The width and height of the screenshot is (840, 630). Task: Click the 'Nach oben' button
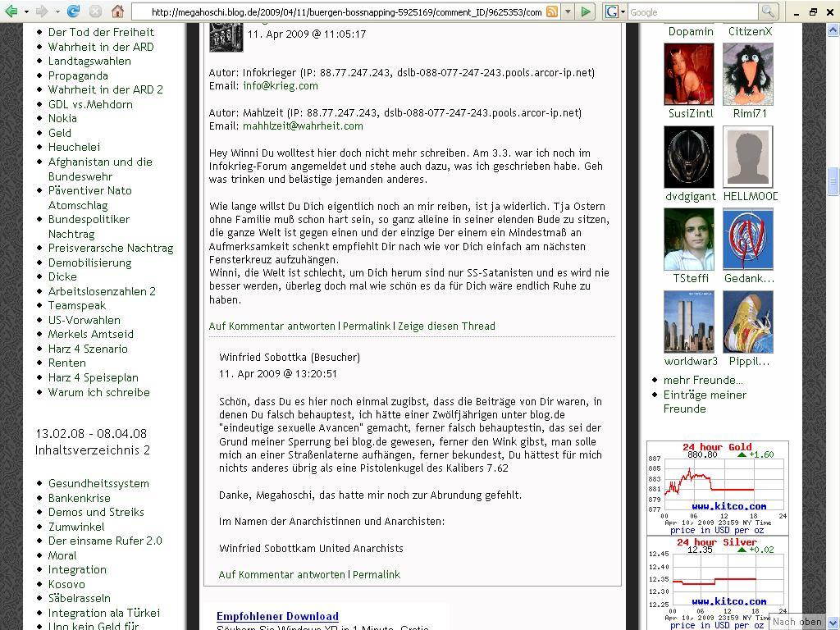[x=797, y=622]
